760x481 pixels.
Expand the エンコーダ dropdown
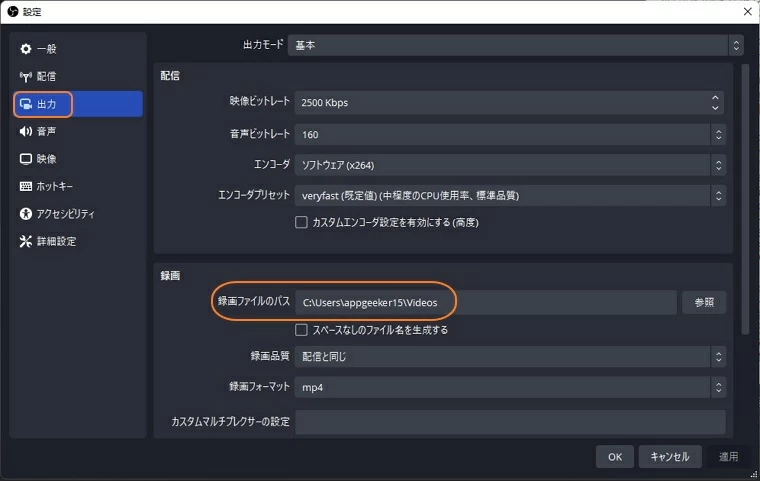pos(510,165)
